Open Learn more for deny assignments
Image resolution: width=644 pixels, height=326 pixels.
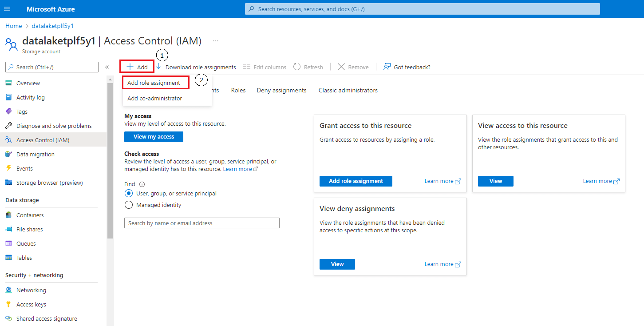pos(439,264)
